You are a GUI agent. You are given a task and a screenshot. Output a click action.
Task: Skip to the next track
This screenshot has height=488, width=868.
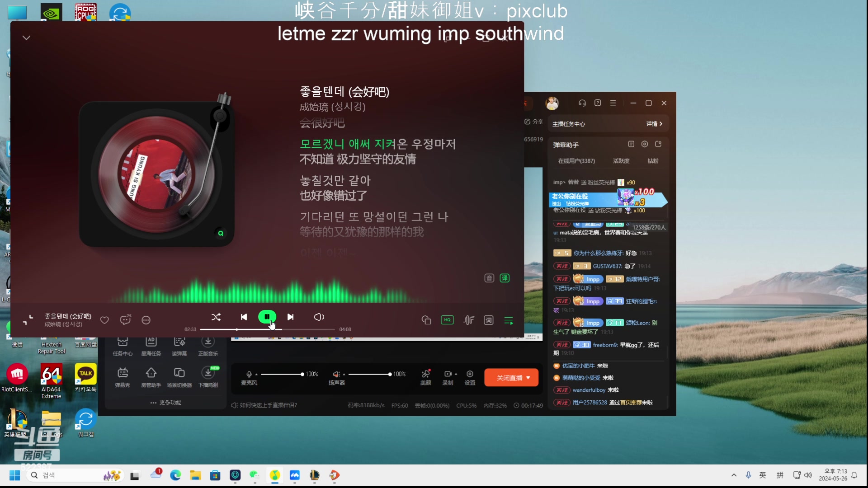pos(290,317)
